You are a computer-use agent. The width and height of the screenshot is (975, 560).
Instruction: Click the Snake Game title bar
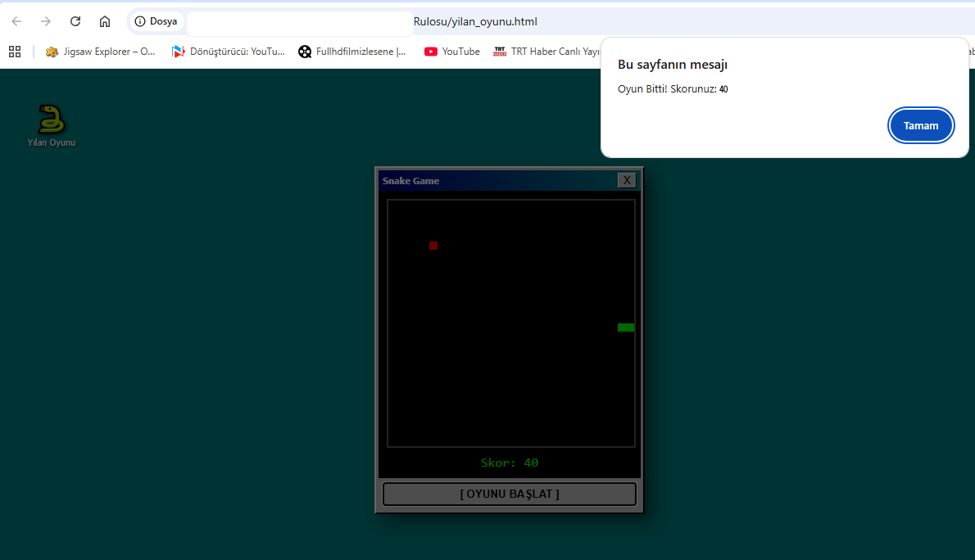(492, 181)
